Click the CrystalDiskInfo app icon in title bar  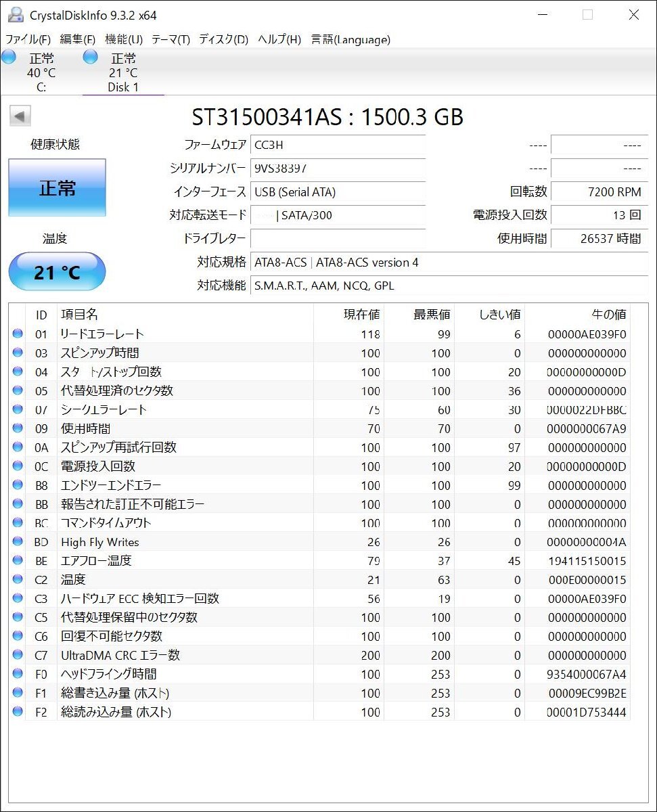(16, 14)
